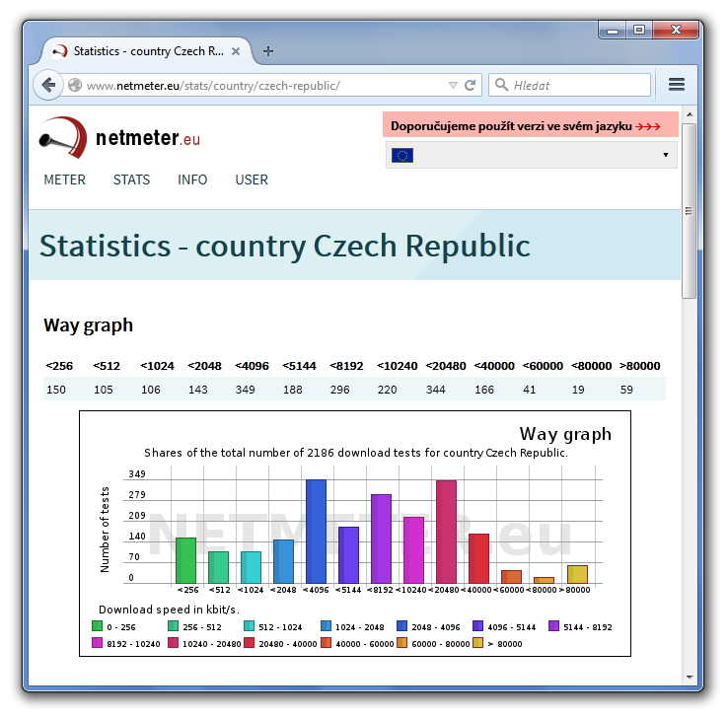Click the 20480 - 40000 legend swatch
The width and height of the screenshot is (728, 719).
[x=249, y=642]
